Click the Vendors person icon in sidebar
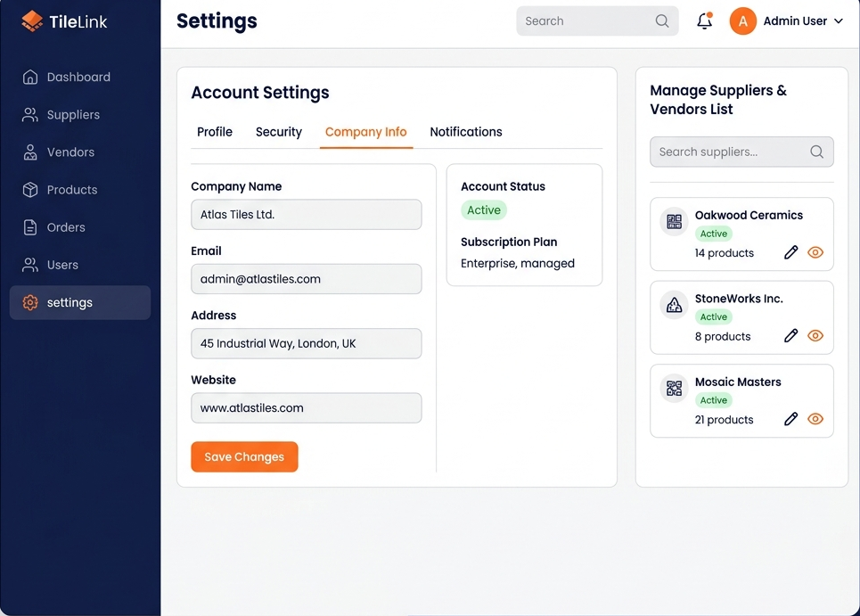This screenshot has height=616, width=860. [x=30, y=152]
